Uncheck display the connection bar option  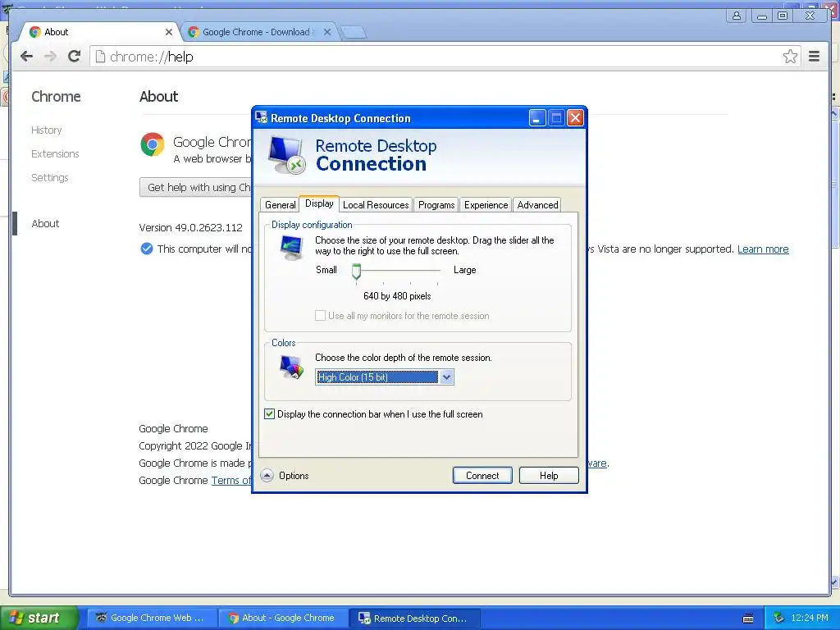pos(269,414)
